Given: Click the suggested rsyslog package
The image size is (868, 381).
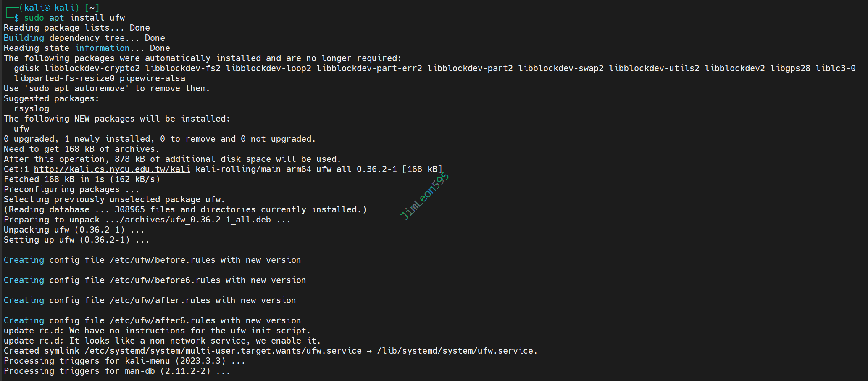Looking at the screenshot, I should [x=32, y=108].
